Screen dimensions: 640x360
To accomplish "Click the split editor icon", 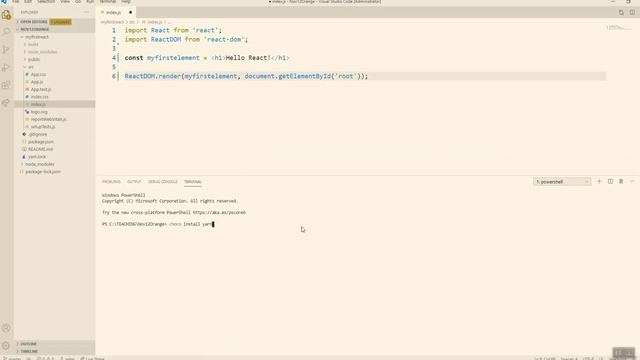I will tap(632, 12).
